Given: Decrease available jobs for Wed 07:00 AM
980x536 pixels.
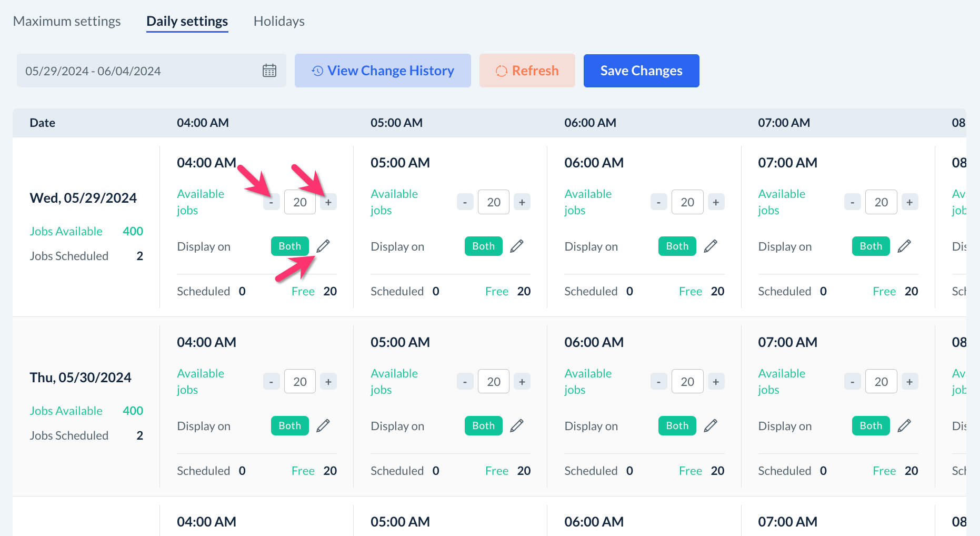Looking at the screenshot, I should tap(852, 202).
